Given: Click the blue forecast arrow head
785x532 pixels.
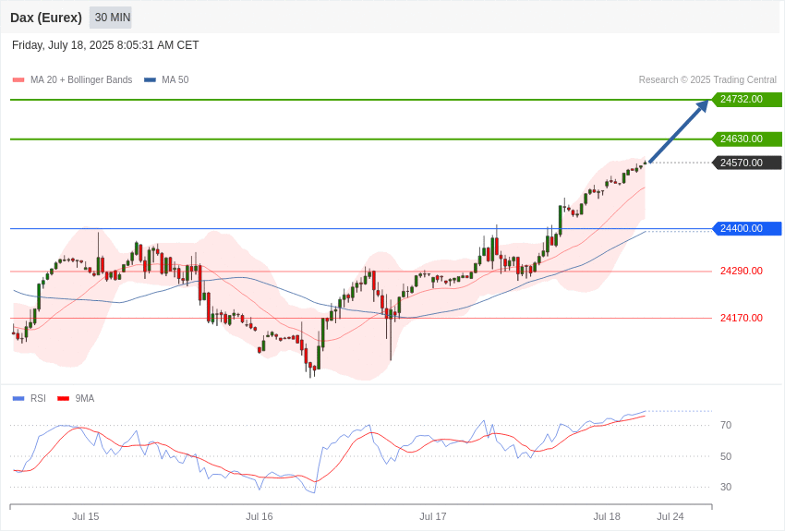Looking at the screenshot, I should (703, 105).
